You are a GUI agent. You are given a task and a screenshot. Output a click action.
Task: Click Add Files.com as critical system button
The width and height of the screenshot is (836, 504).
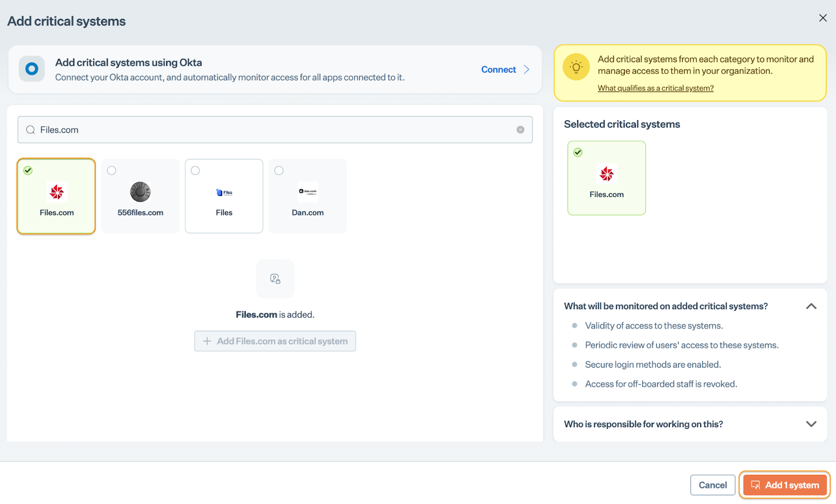pos(275,341)
